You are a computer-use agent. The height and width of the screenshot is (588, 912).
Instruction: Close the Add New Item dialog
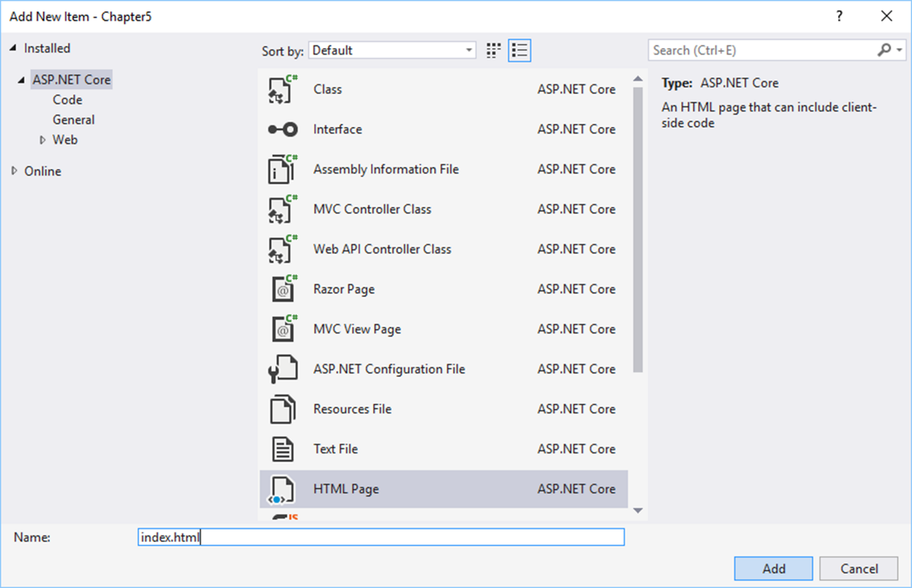pyautogui.click(x=887, y=17)
